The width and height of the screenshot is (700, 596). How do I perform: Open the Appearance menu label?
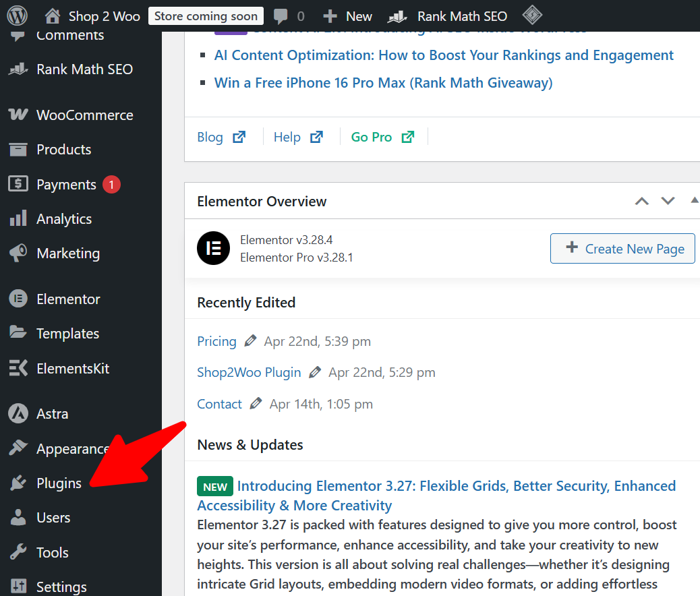tap(73, 448)
